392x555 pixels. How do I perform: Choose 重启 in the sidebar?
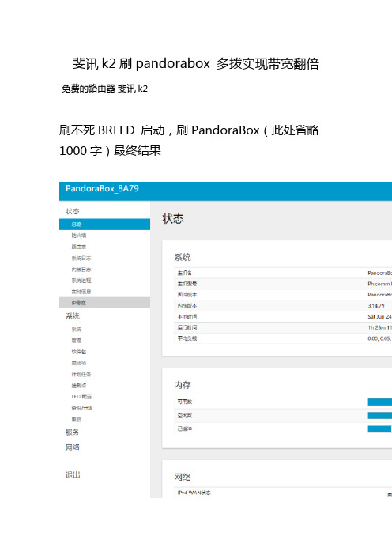tap(77, 419)
